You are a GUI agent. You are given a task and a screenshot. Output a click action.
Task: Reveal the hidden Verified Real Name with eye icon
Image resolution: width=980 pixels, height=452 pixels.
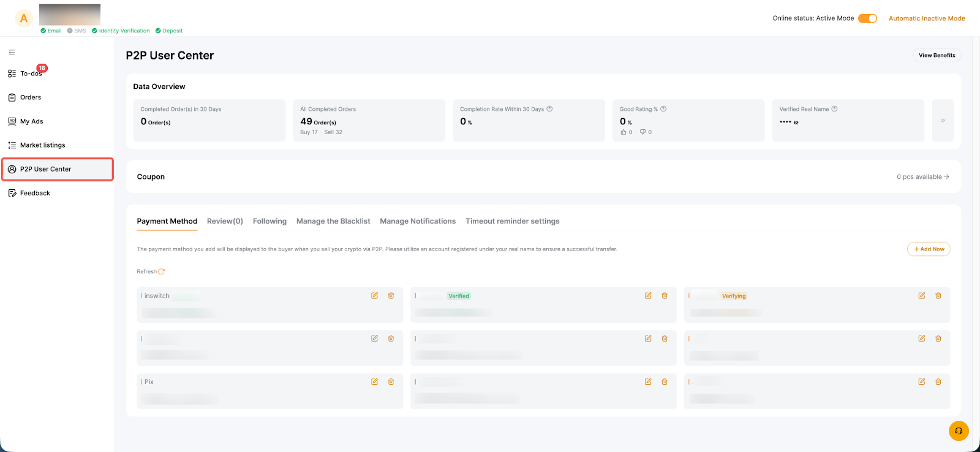click(x=796, y=122)
